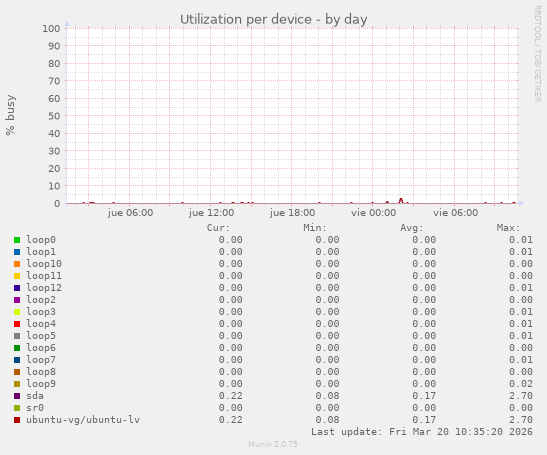The image size is (547, 455).
Task: Click the navy loop7 legend color swatch
Action: click(17, 360)
